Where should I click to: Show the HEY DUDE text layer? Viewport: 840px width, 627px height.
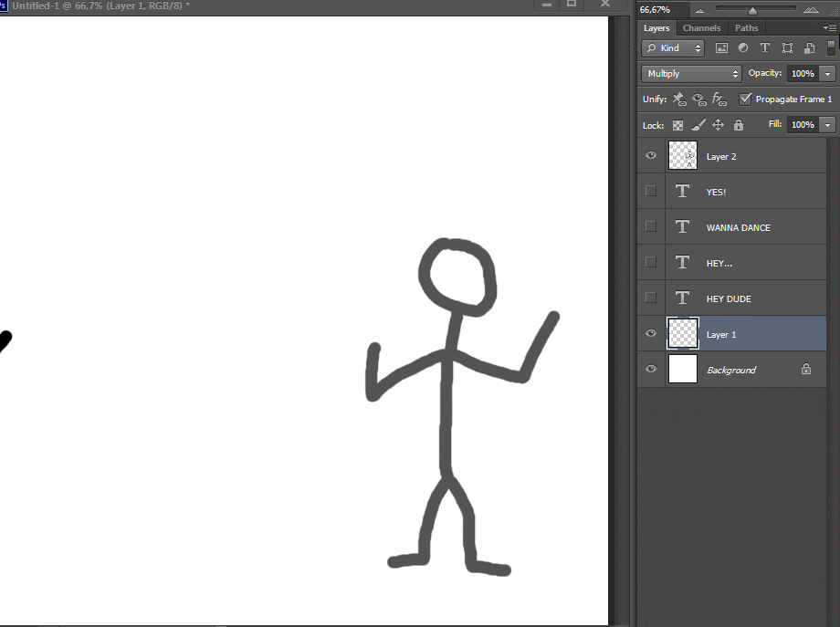651,298
